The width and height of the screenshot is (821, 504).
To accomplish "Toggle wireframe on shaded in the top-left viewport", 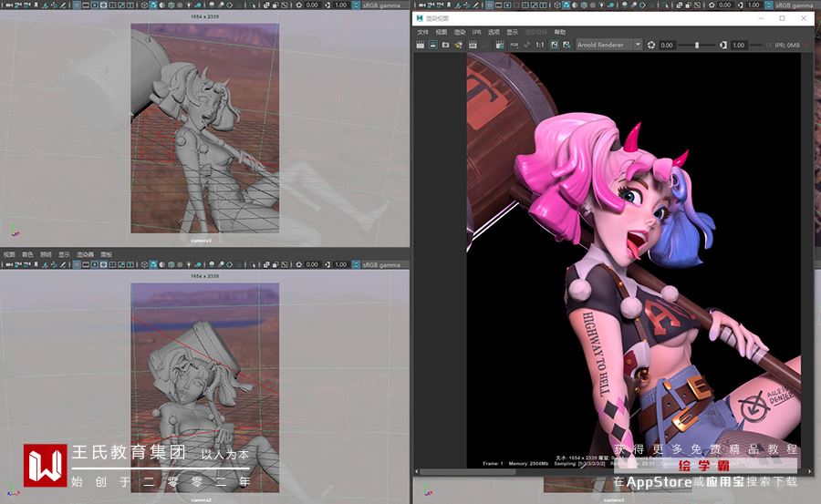I will click(171, 5).
